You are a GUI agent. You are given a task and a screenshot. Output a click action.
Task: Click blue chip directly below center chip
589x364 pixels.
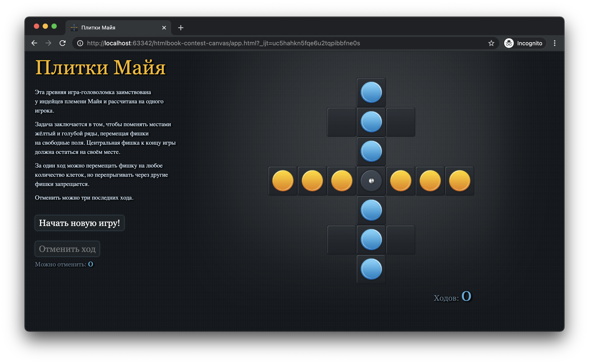click(371, 210)
